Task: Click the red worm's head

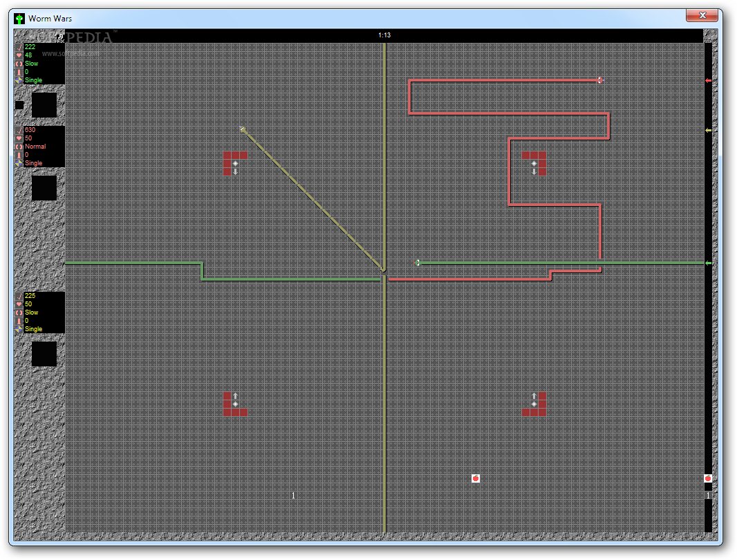Action: coord(600,80)
